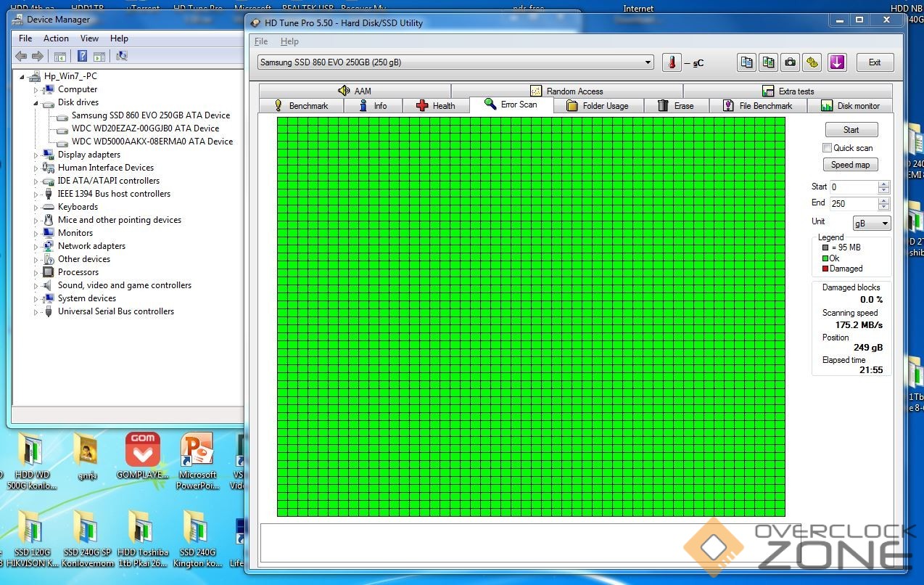Click the Speed map button
This screenshot has width=924, height=585.
click(850, 165)
